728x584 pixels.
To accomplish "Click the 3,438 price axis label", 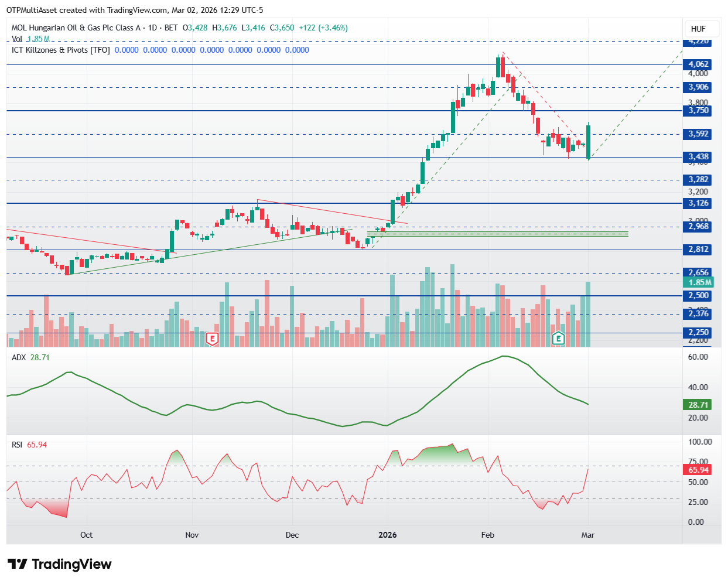I will [x=698, y=156].
